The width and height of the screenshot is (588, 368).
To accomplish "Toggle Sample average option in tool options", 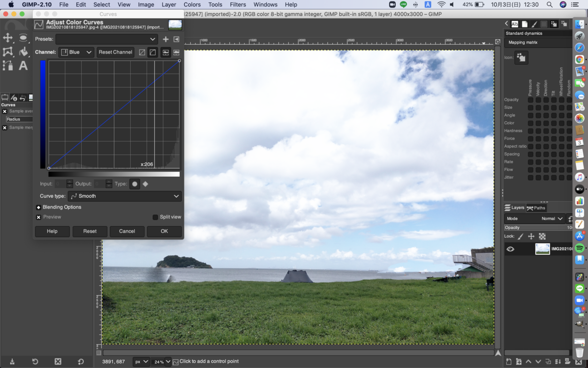I will tap(4, 111).
